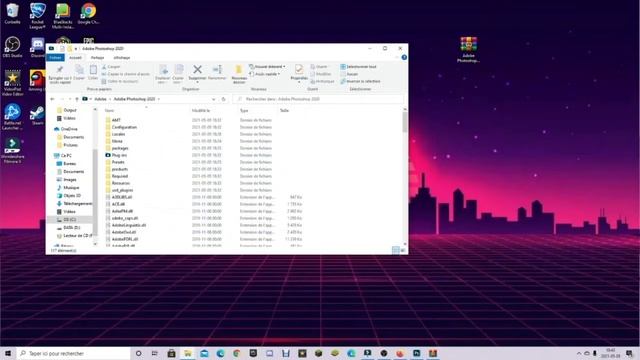Open the Déplacer vers menu
The image size is (640, 360).
(163, 74)
